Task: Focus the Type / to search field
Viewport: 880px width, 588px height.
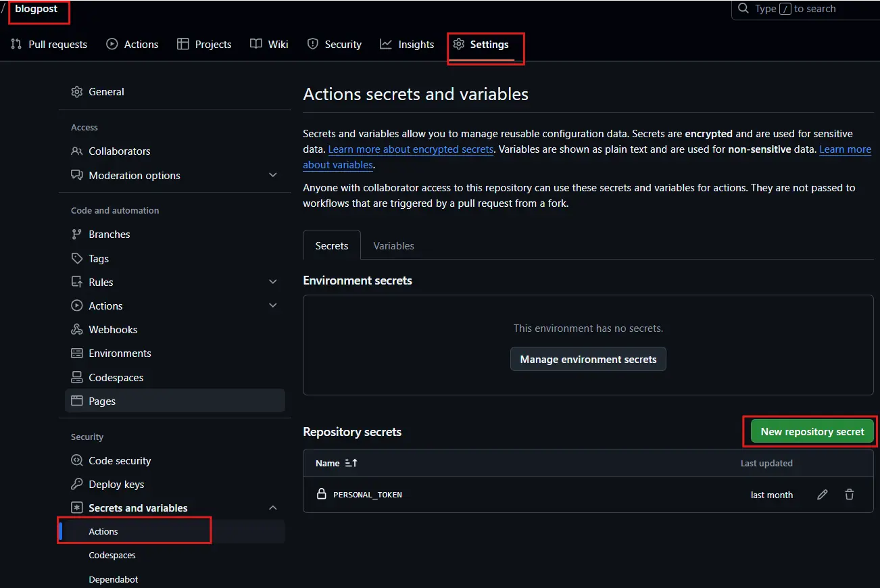Action: [x=806, y=9]
